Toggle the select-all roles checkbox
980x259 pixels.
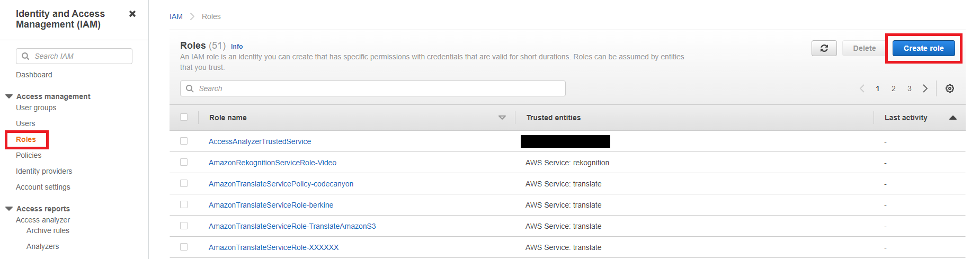tap(184, 117)
